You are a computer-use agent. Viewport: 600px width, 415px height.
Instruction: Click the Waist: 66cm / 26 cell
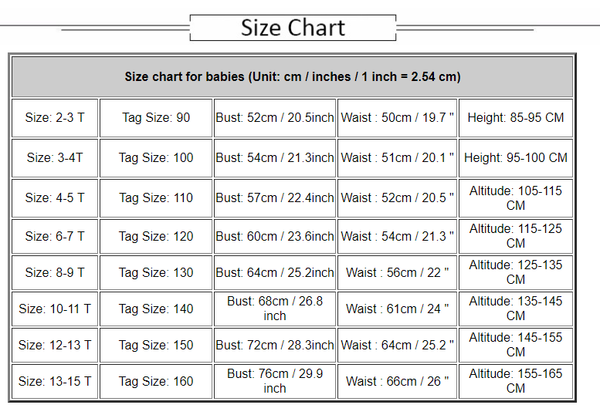397,381
